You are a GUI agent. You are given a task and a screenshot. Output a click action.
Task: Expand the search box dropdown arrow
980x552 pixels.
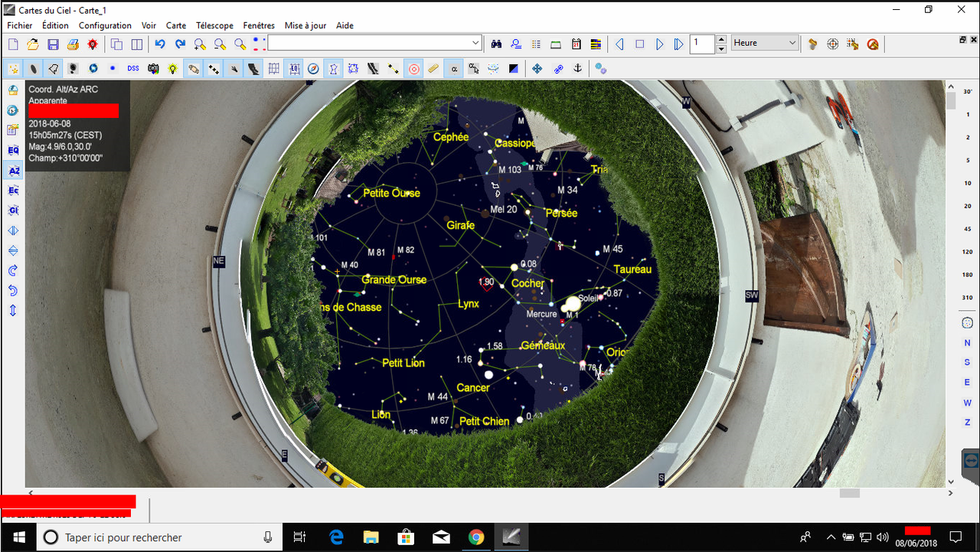476,43
